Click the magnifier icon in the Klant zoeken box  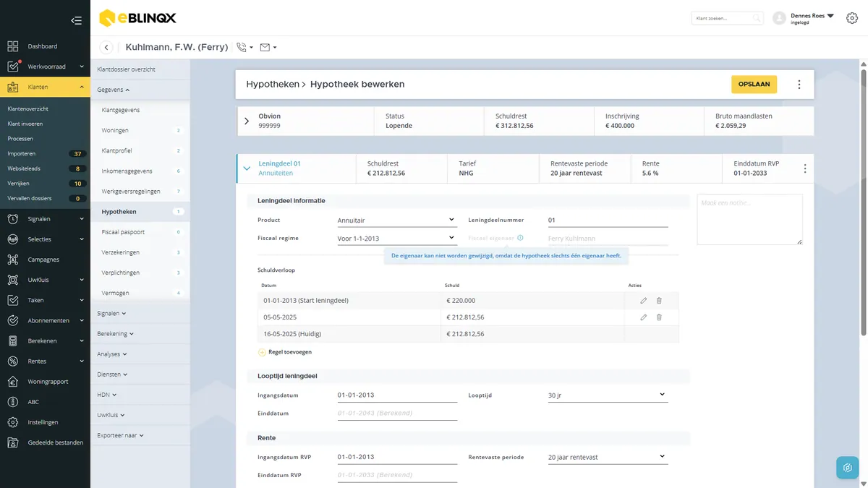click(757, 18)
